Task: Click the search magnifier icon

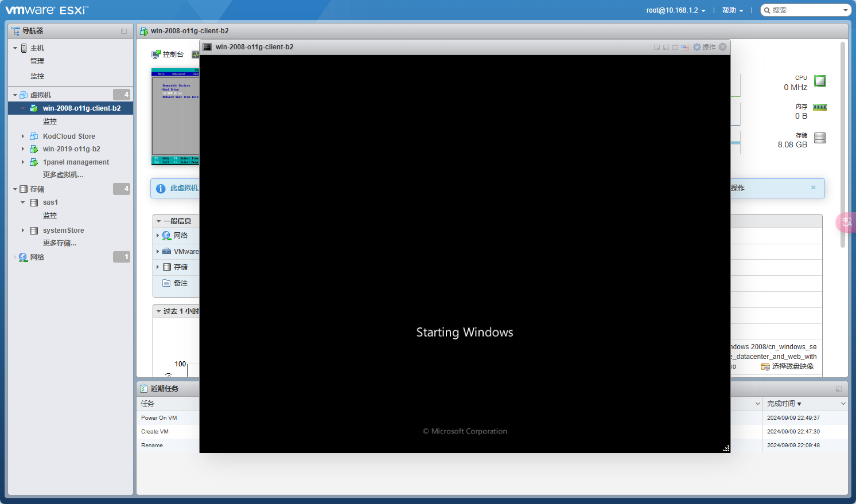Action: coord(767,10)
